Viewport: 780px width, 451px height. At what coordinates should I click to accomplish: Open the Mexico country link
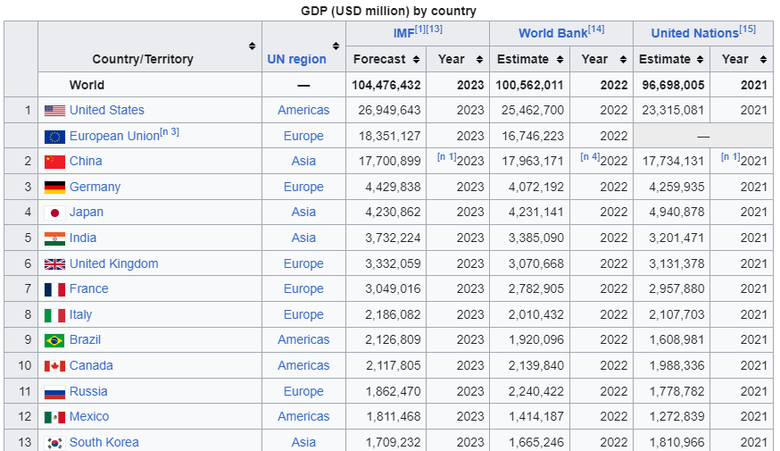pyautogui.click(x=89, y=417)
